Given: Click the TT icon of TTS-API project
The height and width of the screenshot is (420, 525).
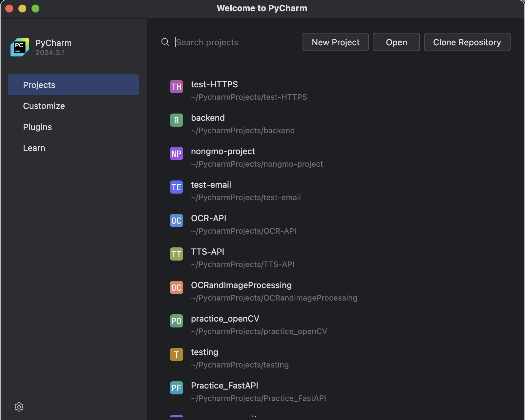Looking at the screenshot, I should (176, 254).
